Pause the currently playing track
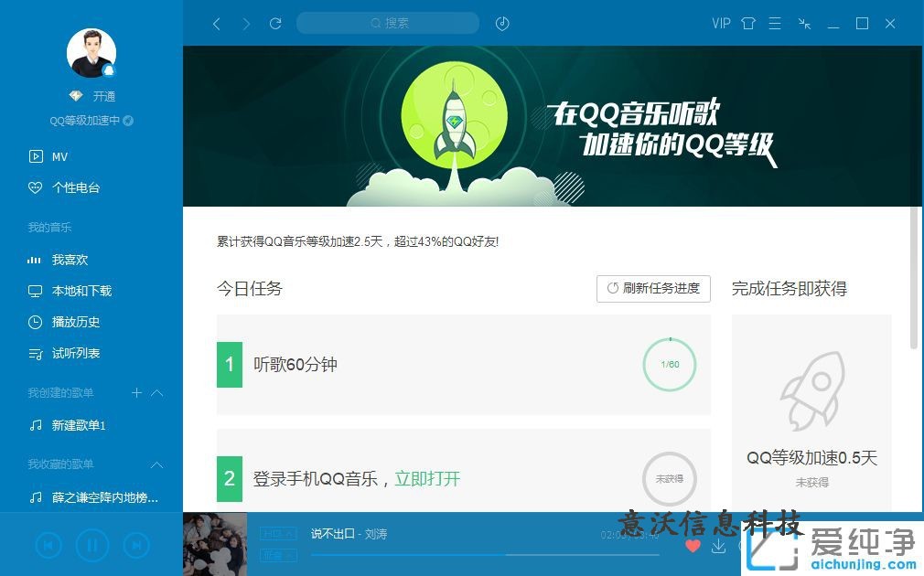This screenshot has height=576, width=924. (x=92, y=545)
